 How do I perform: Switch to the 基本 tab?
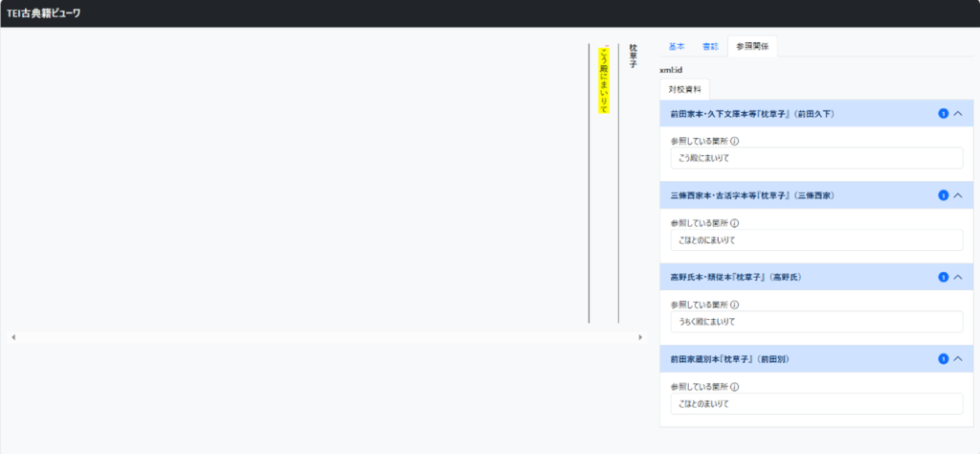point(676,46)
